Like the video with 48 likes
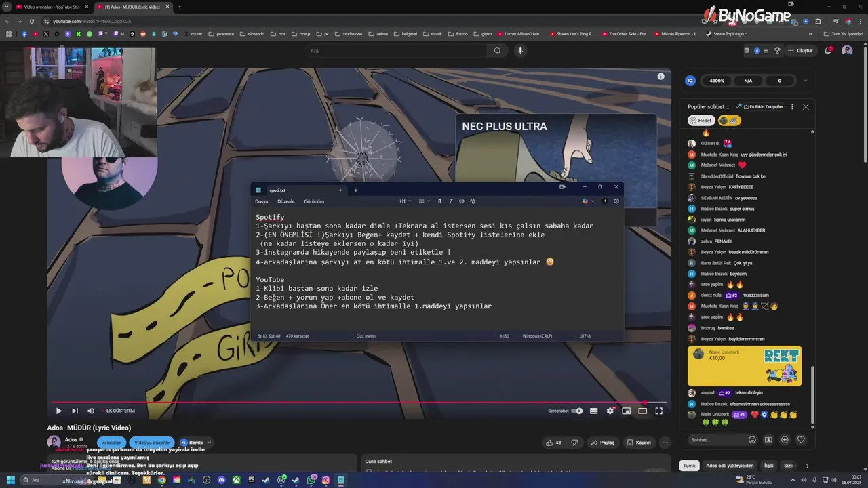 [x=553, y=443]
